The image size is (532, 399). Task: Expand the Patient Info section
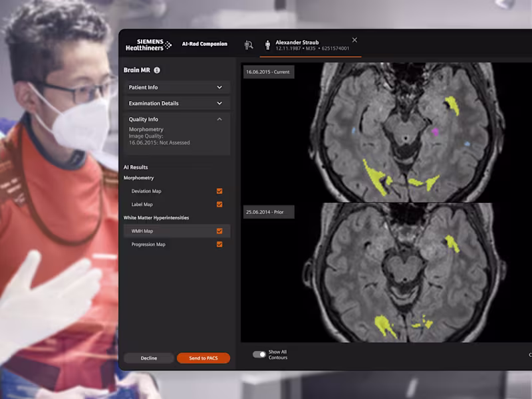177,87
